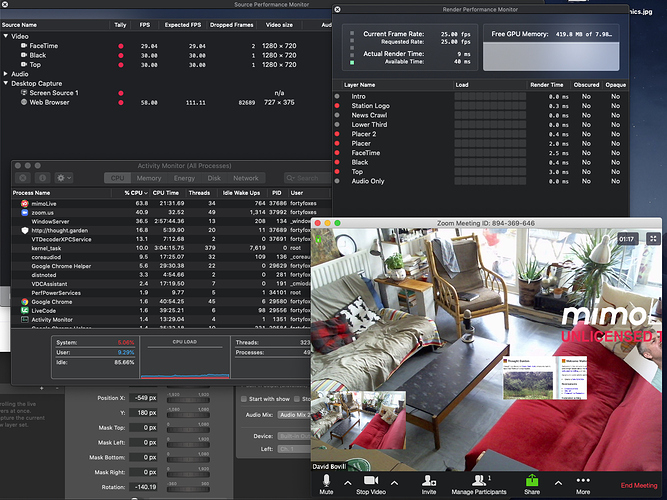
Task: Click the green Share screen icon
Action: pos(532,480)
